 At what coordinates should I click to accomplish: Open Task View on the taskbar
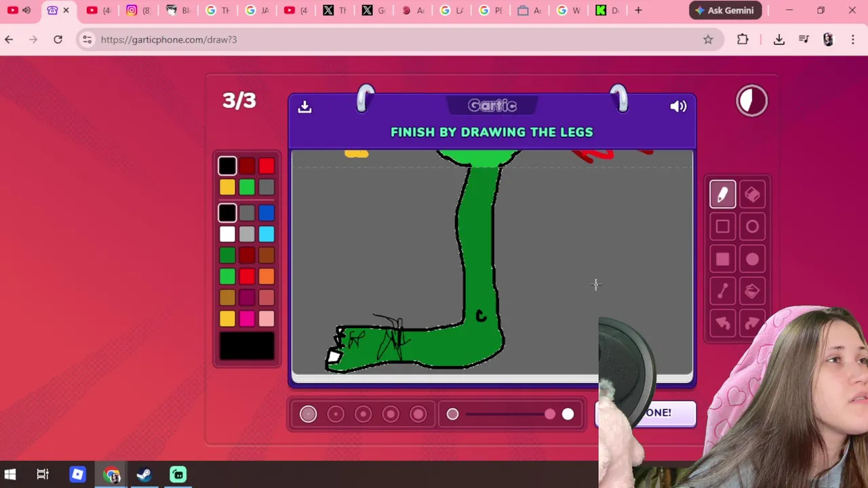(43, 474)
